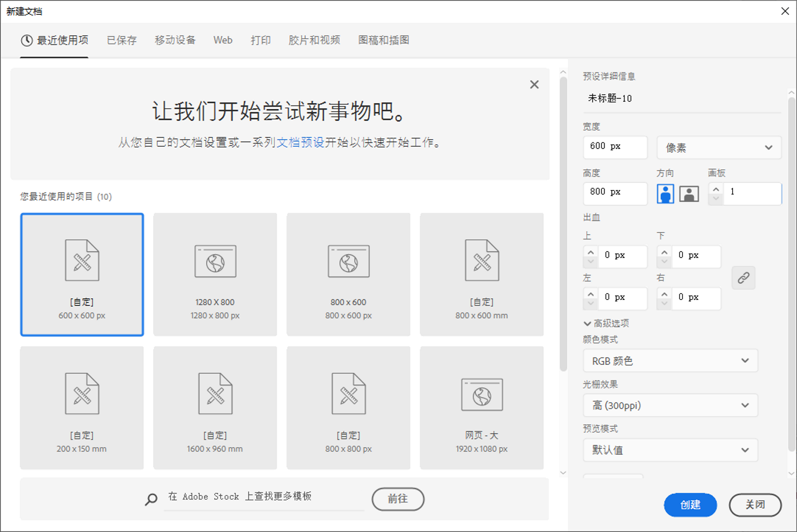
Task: Open the 胶片和视频 tab
Action: point(314,40)
